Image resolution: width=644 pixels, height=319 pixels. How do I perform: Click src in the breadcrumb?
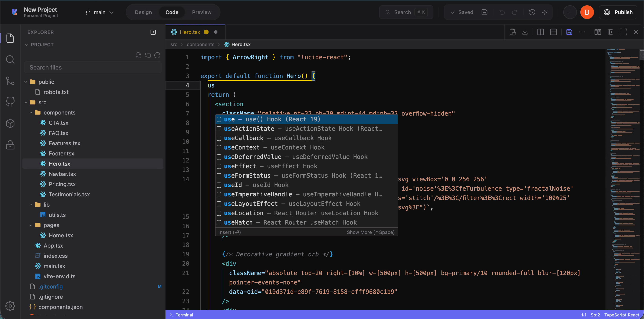(174, 44)
